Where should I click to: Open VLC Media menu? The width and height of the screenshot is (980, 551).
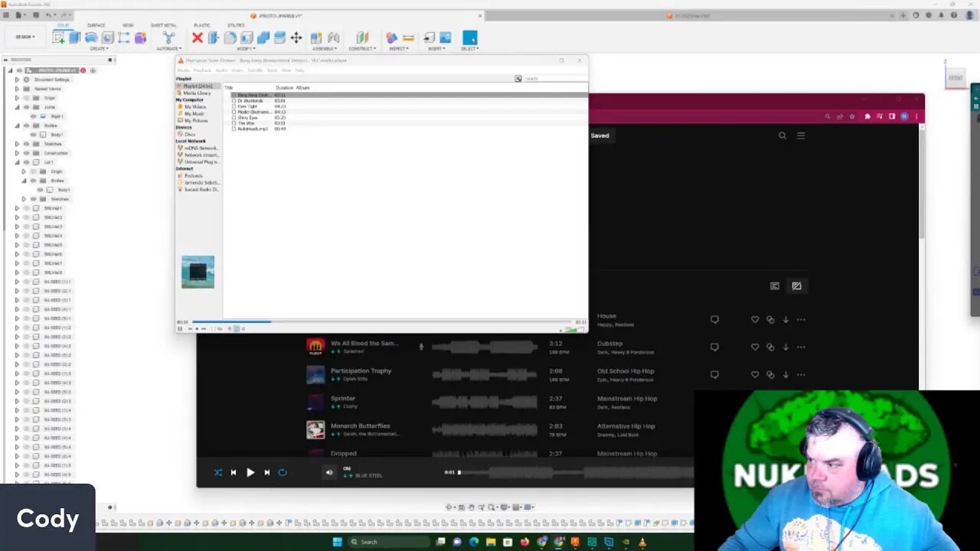184,70
